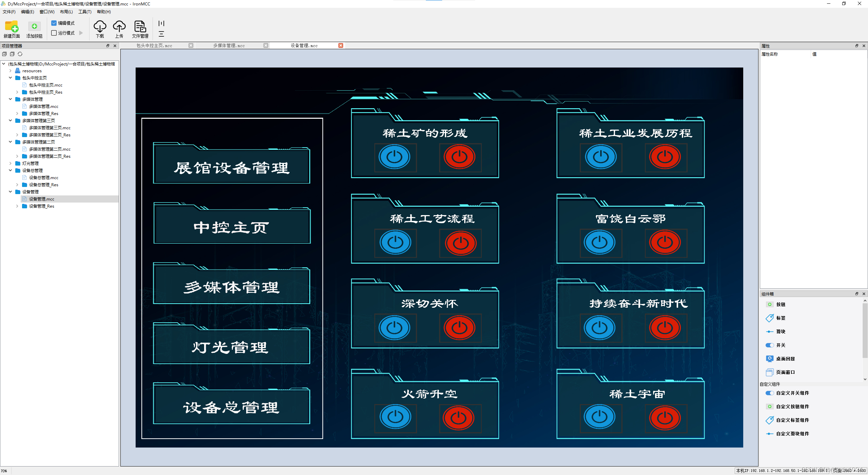Toggle the 编辑模式 checkbox
Viewport: 868px width, 475px height.
54,23
